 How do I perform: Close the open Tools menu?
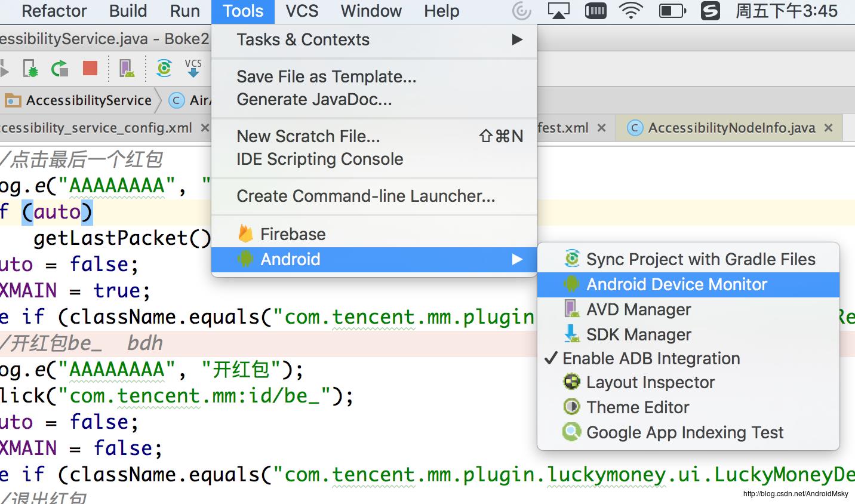(243, 11)
